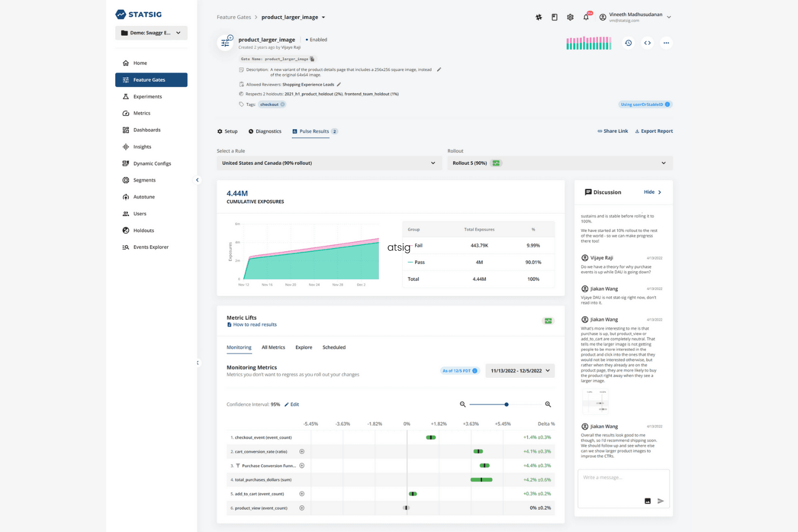Click the Share Link button
798x532 pixels.
[x=613, y=132]
